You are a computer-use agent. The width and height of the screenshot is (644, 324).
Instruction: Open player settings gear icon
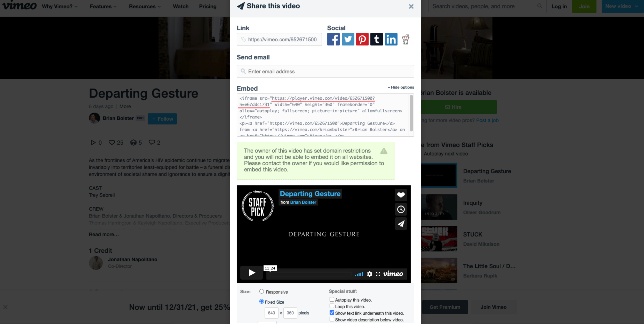point(370,274)
